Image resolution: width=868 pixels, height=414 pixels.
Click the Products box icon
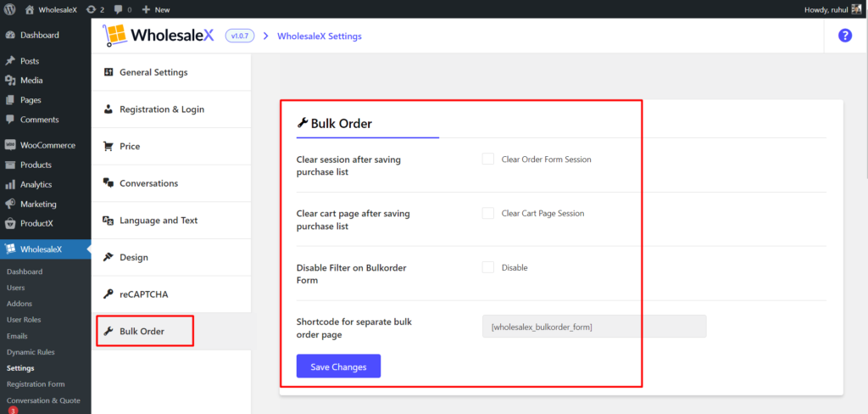[10, 165]
